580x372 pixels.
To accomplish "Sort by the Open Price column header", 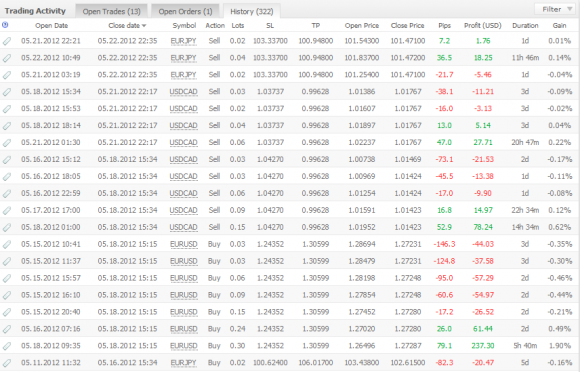I will coord(362,26).
